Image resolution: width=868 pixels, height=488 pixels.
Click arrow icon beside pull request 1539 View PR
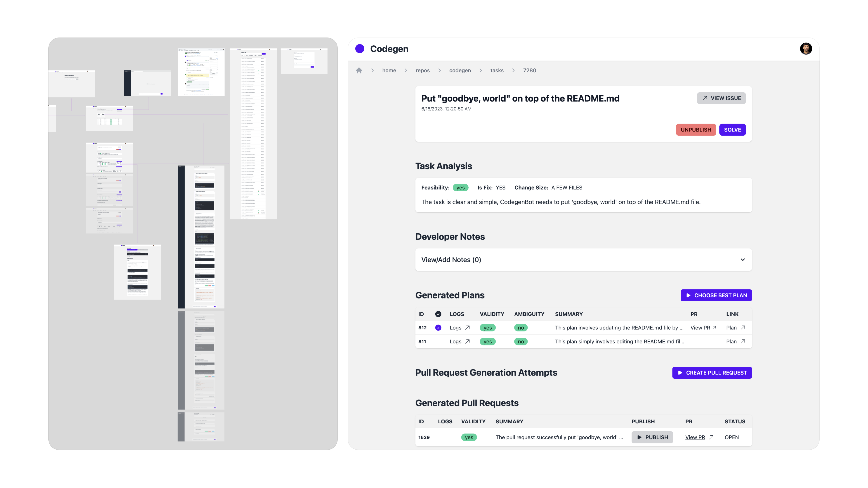click(x=711, y=437)
